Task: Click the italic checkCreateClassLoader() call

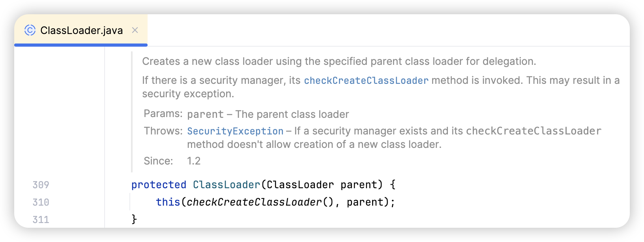Action: [255, 202]
